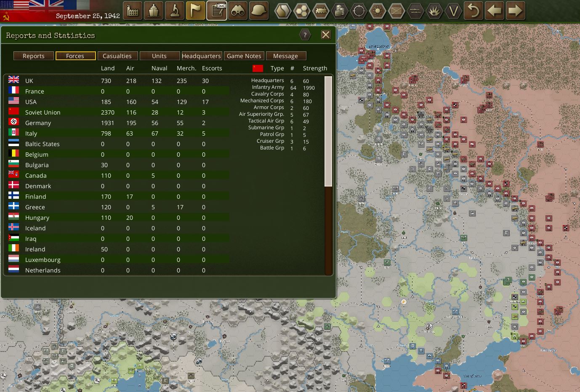This screenshot has height=392, width=580.
Task: Select the Belgium row
Action: pyautogui.click(x=119, y=155)
